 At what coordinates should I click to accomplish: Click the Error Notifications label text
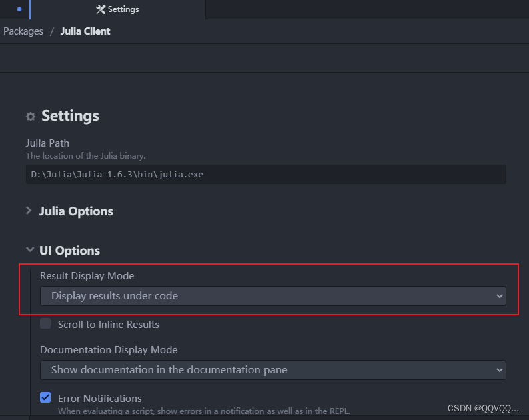(99, 398)
